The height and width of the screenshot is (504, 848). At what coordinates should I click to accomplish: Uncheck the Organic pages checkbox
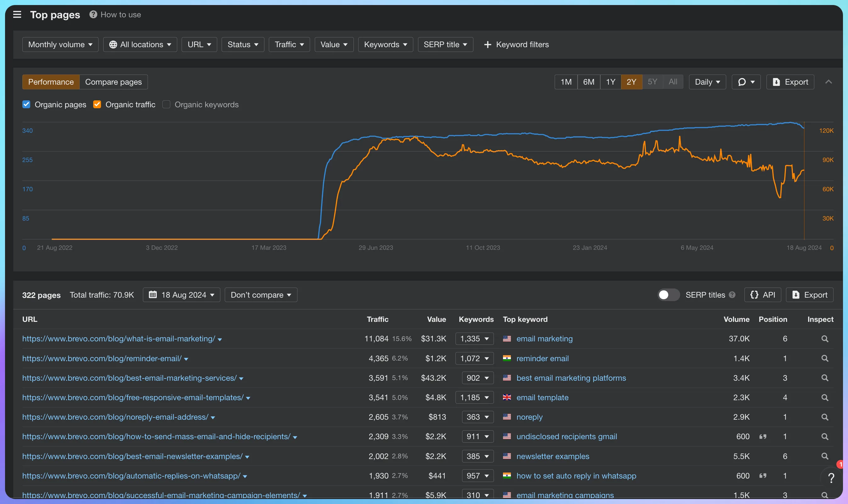pos(26,104)
